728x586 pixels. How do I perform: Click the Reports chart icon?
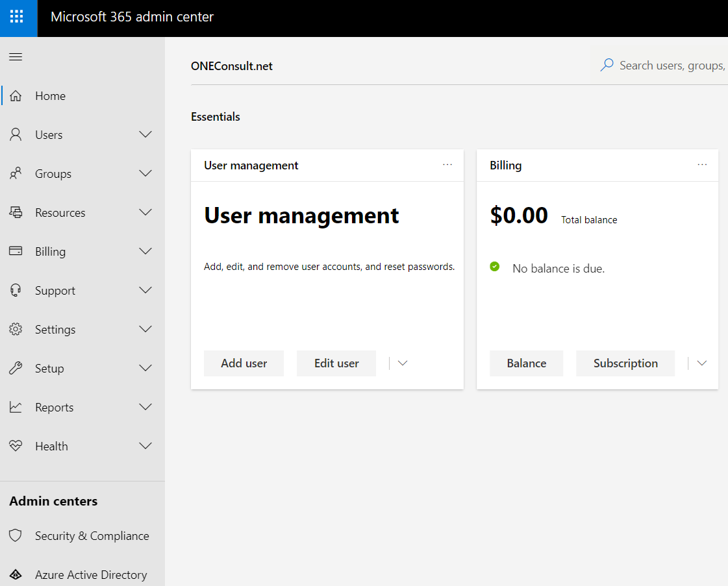tap(16, 407)
